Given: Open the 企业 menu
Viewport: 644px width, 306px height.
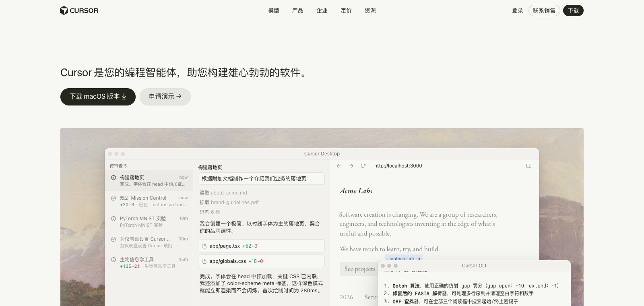Looking at the screenshot, I should pyautogui.click(x=322, y=10).
